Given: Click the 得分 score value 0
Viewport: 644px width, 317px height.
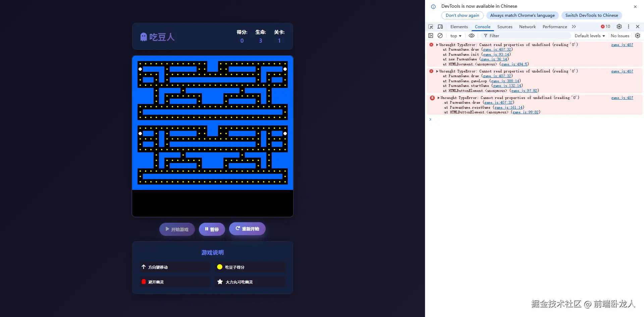Looking at the screenshot, I should coord(242,41).
